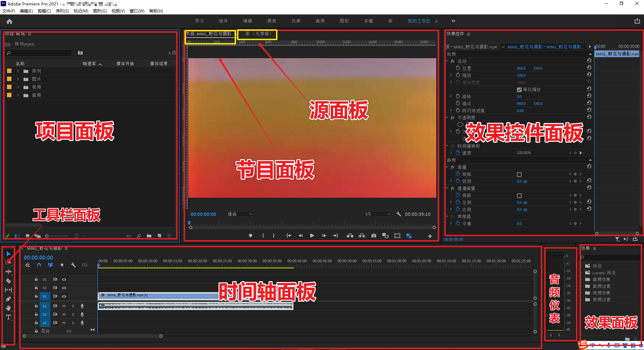Mute the A1 audio track
This screenshot has height=350, width=644.
[x=64, y=306]
